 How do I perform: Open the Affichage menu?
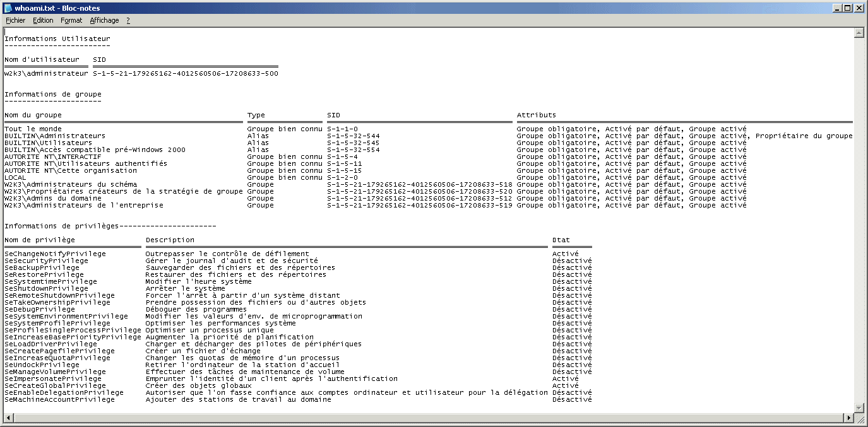click(x=104, y=20)
